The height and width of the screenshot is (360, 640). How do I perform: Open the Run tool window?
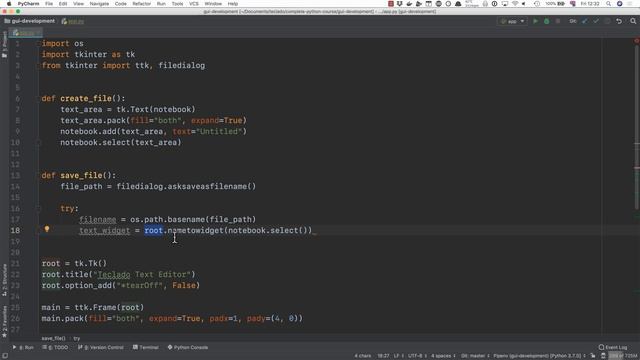point(23,347)
